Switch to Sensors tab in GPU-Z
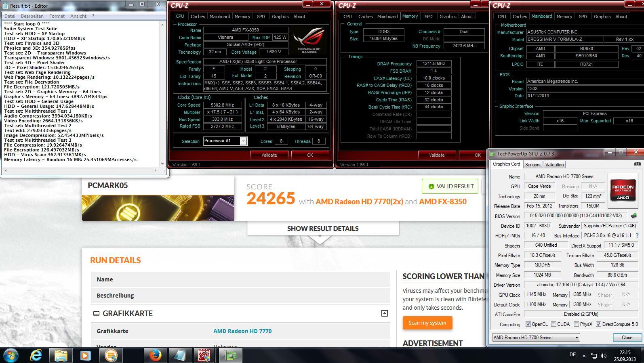 [532, 165]
